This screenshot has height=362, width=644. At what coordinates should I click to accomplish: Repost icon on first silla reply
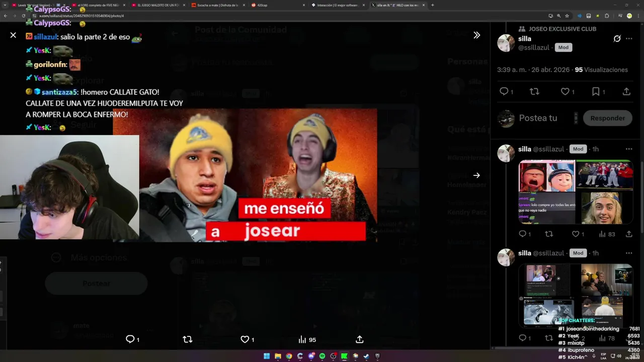(549, 234)
